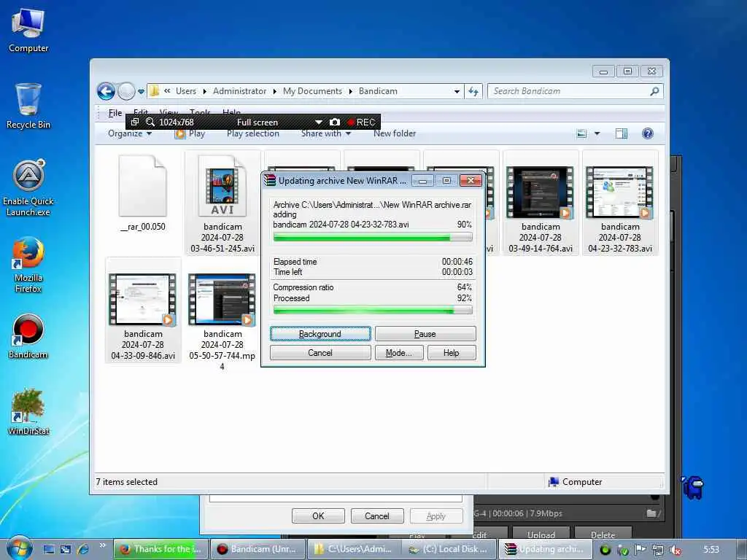Toggle the preview pane icon
Image resolution: width=747 pixels, height=560 pixels.
pos(622,134)
